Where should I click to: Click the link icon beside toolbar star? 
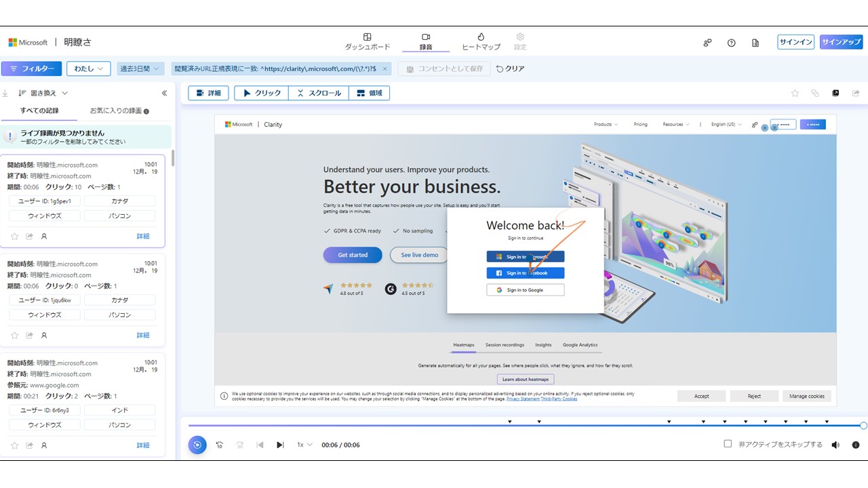(x=815, y=93)
